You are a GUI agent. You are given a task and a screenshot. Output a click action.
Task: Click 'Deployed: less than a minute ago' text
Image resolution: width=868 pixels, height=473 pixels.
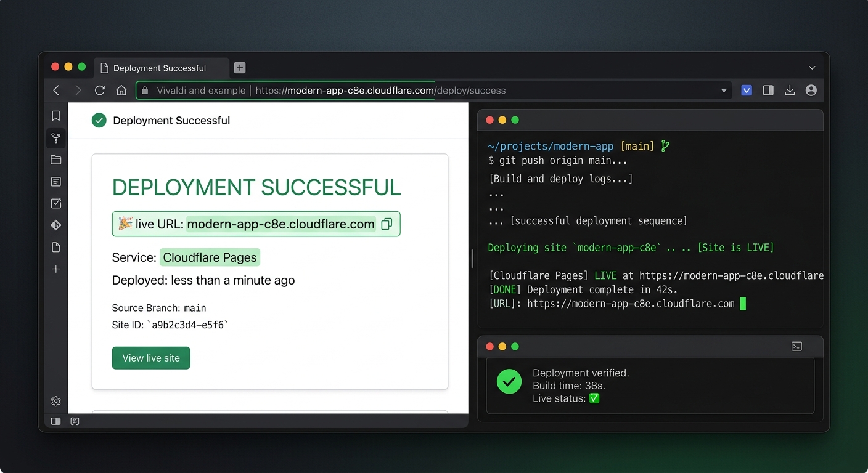pos(203,280)
